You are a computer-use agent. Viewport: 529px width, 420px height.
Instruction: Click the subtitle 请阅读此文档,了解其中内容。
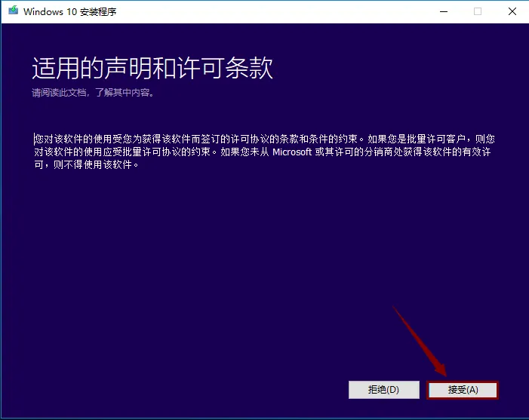coord(93,93)
